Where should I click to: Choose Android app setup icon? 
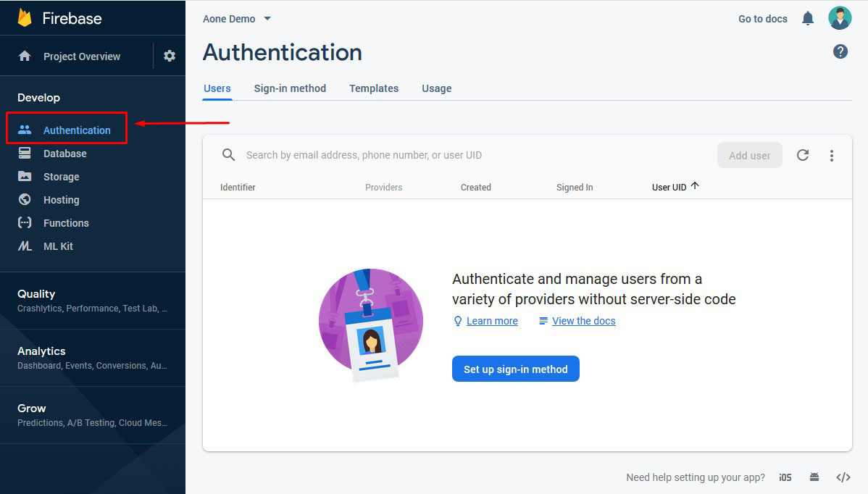(814, 477)
